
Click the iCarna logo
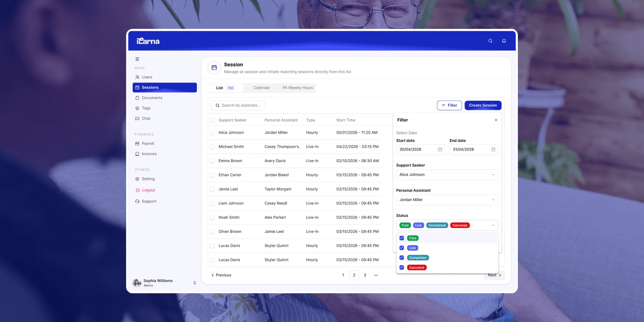(x=148, y=41)
